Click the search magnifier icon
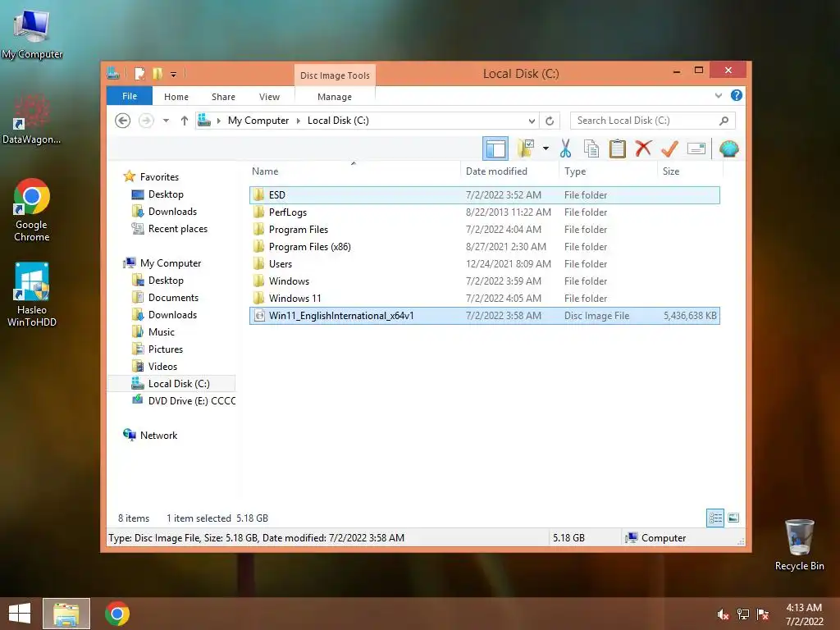Viewport: 840px width, 630px height. (724, 121)
